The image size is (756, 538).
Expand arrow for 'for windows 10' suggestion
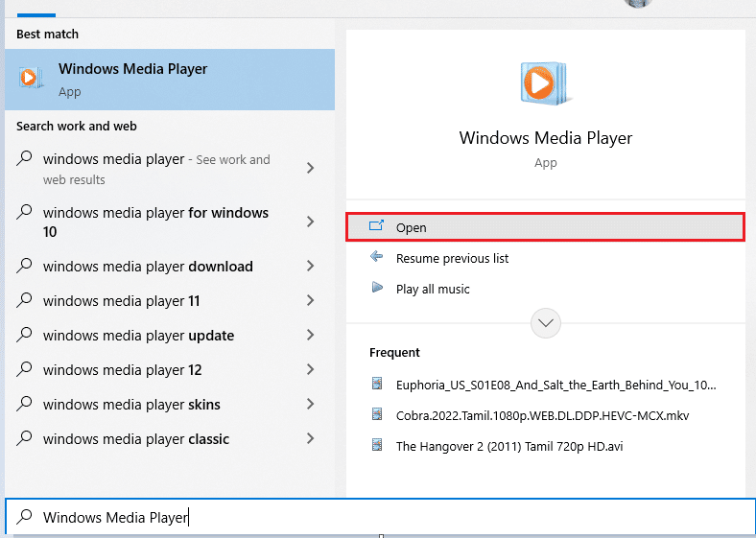point(311,222)
